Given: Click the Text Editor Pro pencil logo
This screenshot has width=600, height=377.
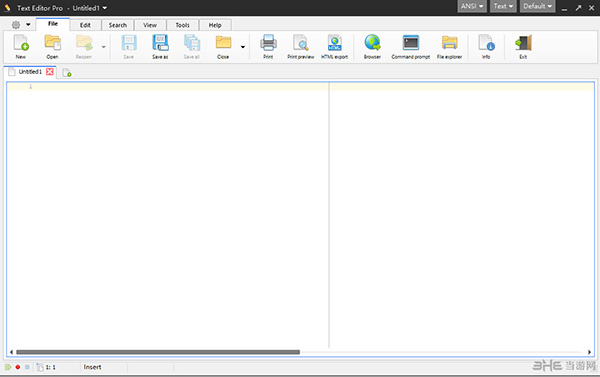Looking at the screenshot, I should point(7,8).
